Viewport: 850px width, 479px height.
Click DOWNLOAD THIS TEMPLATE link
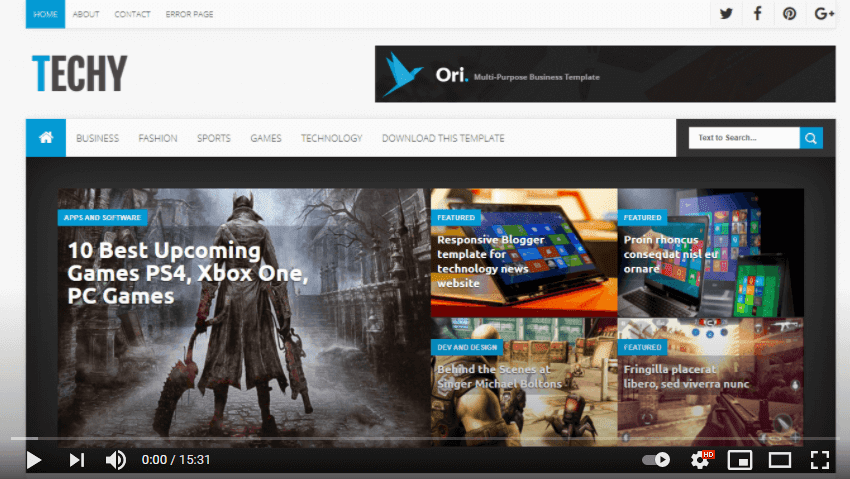[443, 138]
